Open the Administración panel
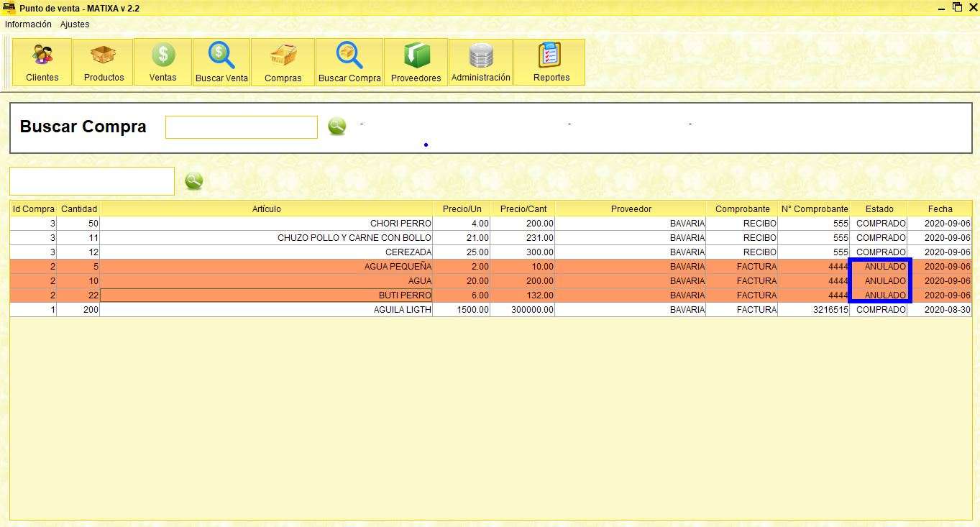The height and width of the screenshot is (527, 980). point(480,61)
